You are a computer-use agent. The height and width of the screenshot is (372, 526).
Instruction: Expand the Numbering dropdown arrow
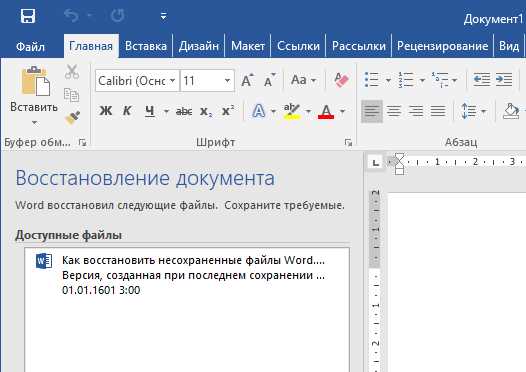point(422,80)
